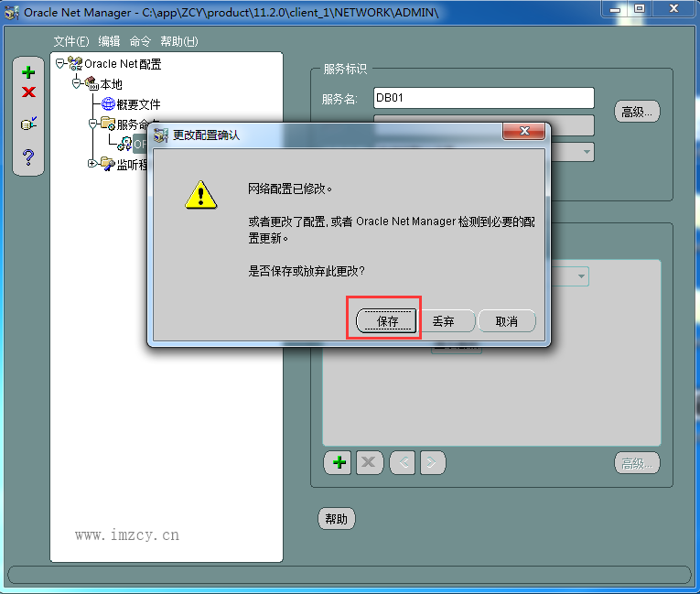Image resolution: width=700 pixels, height=594 pixels.
Task: Click the Oracle Net配置 network icon
Action: [x=75, y=63]
